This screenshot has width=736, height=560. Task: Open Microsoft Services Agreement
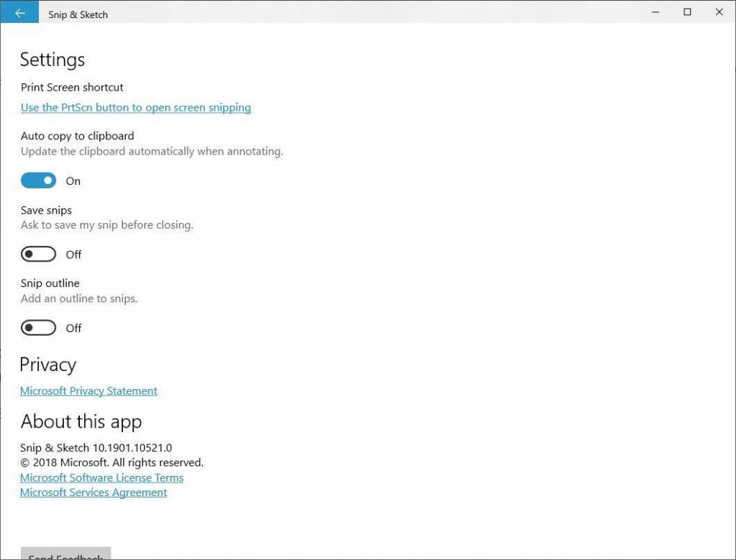point(93,492)
